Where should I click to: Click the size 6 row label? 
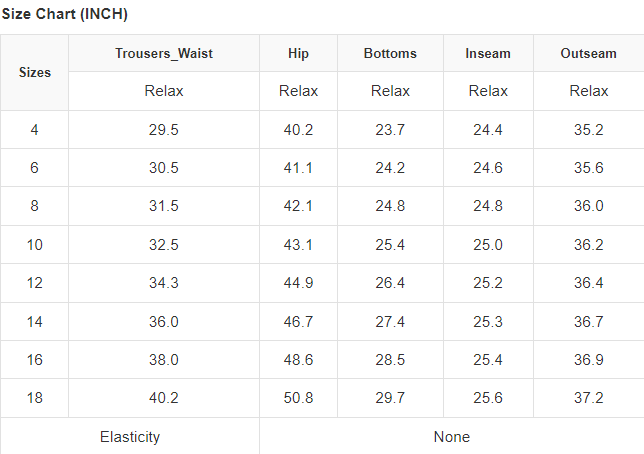coord(35,168)
